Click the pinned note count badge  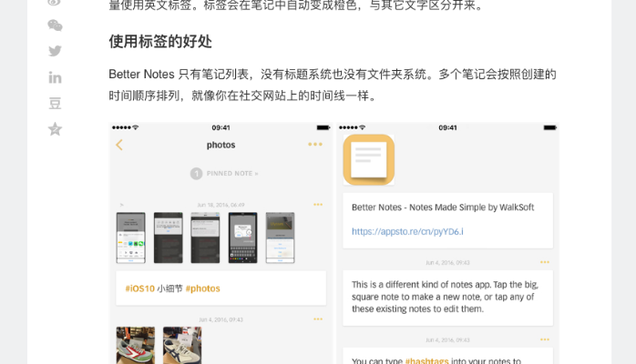(x=196, y=174)
